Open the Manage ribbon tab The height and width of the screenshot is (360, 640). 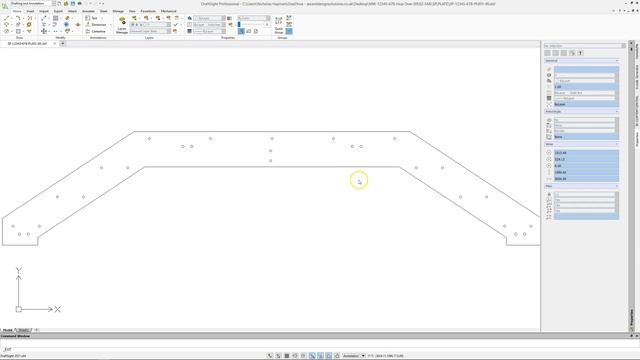[118, 11]
